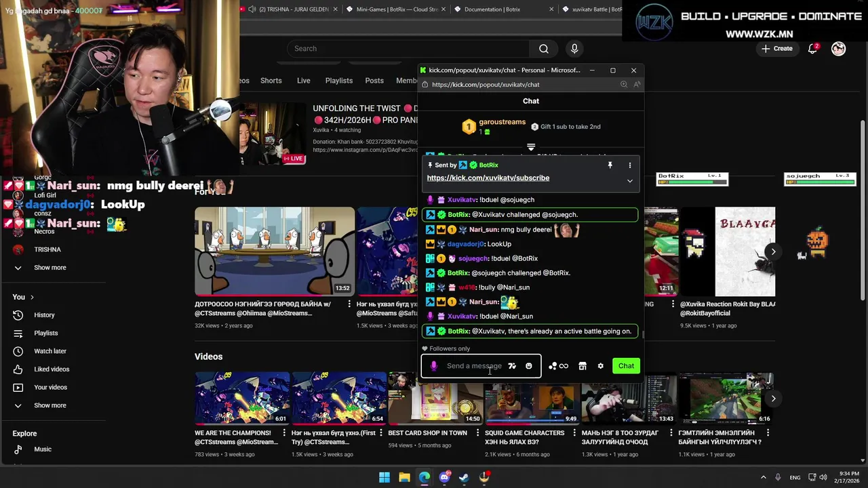
Task: Open UNFOLDING THE TWIST live stream title
Action: [x=365, y=114]
